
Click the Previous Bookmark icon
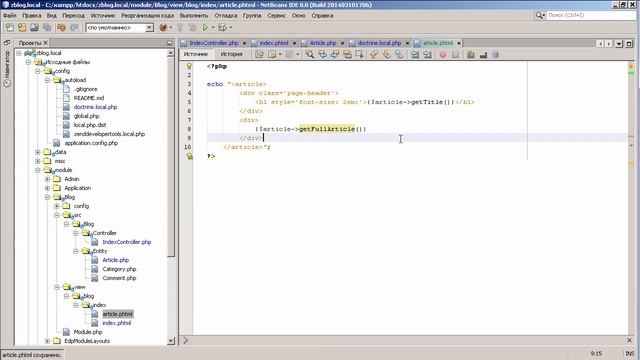click(x=373, y=54)
